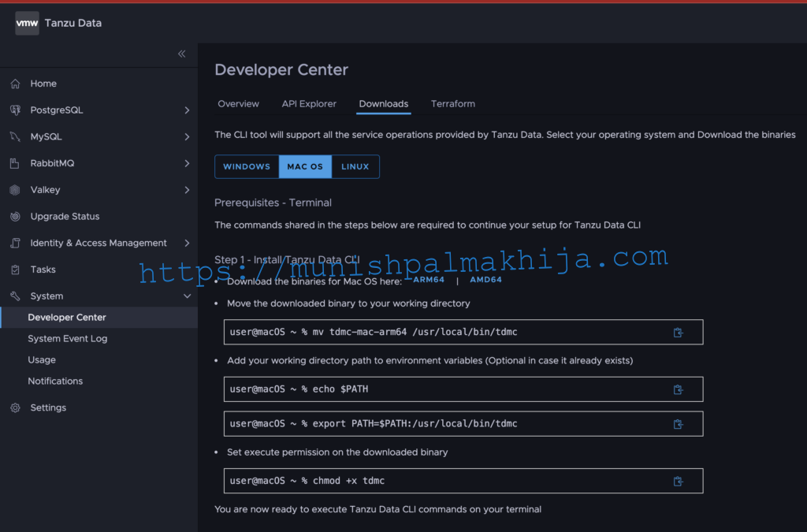Click 'Identity & Access Management' label
Screen dimensions: 807x532
click(99, 243)
